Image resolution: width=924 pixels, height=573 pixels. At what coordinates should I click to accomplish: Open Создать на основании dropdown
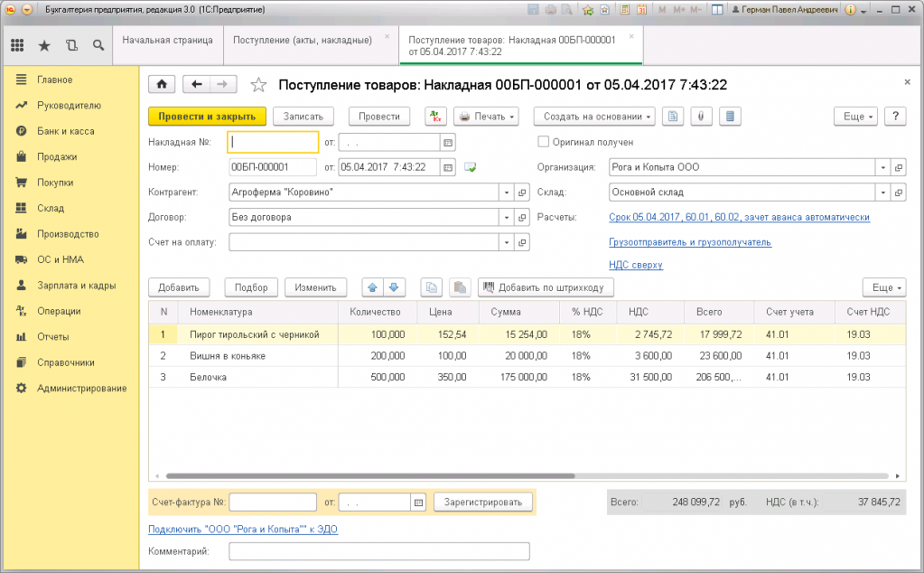[594, 117]
